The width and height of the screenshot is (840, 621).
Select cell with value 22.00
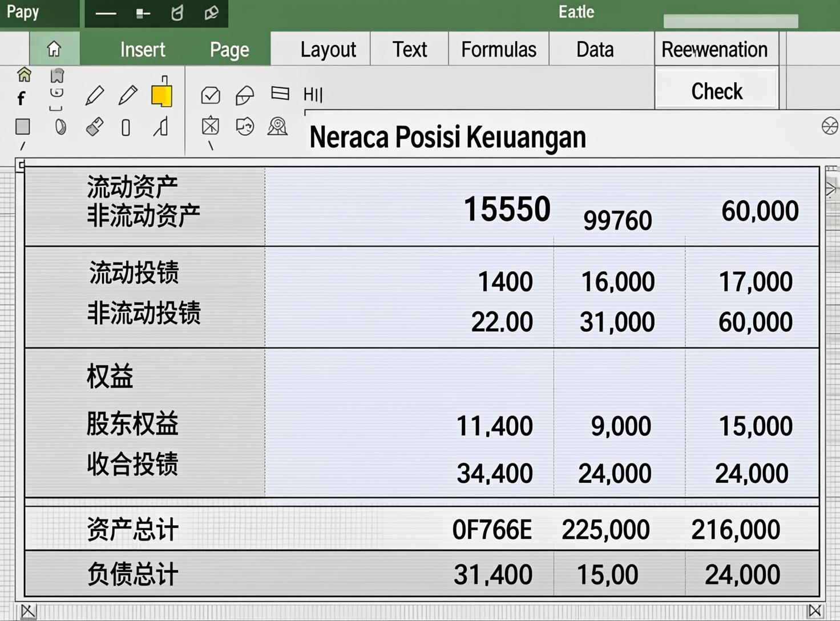(502, 322)
